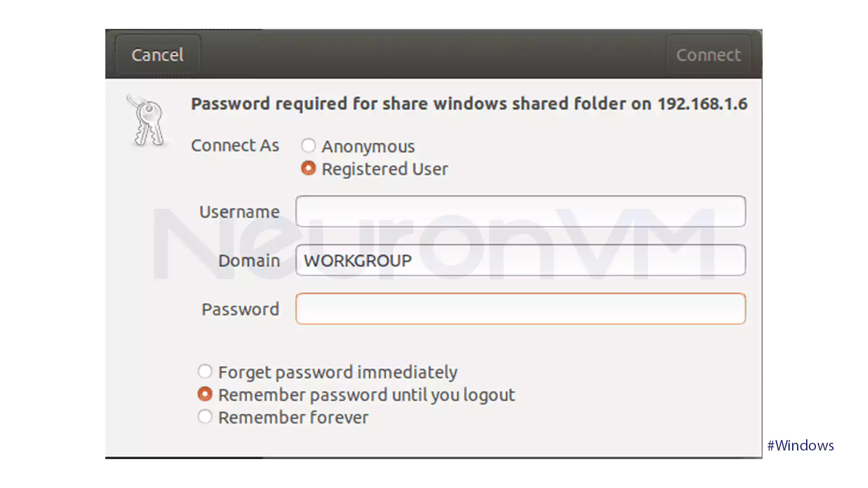The width and height of the screenshot is (868, 488).
Task: Click the Cancel button
Action: pos(157,54)
